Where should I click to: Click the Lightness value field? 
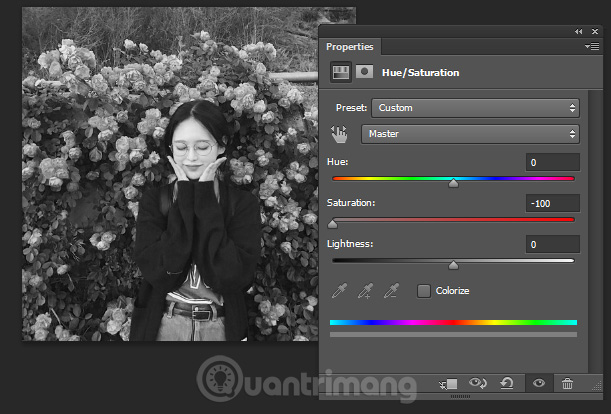pyautogui.click(x=553, y=244)
